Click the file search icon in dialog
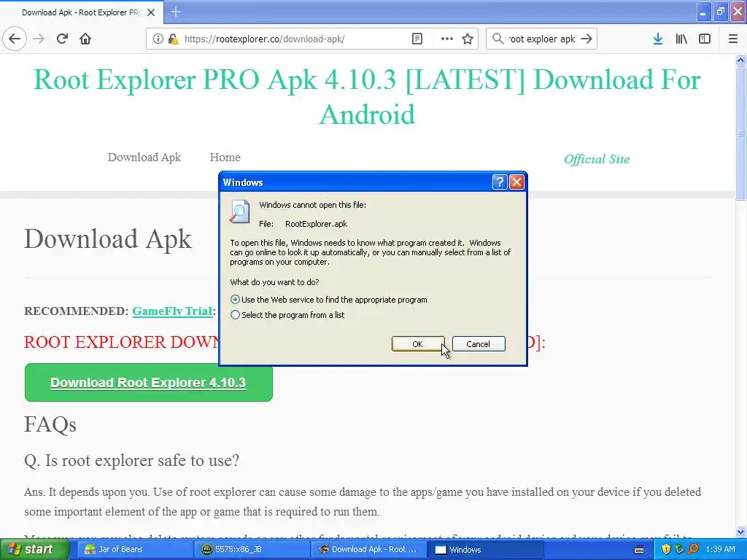 [239, 211]
